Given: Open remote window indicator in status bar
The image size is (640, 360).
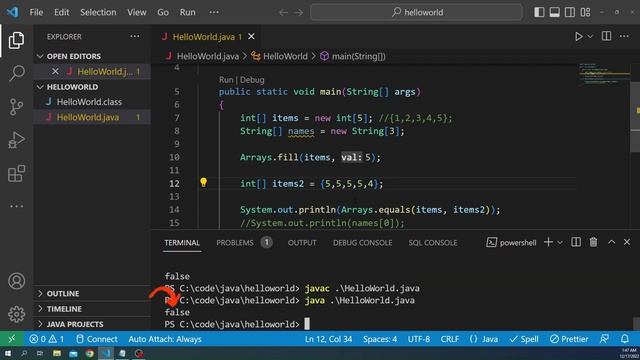Looking at the screenshot, I should point(11,339).
